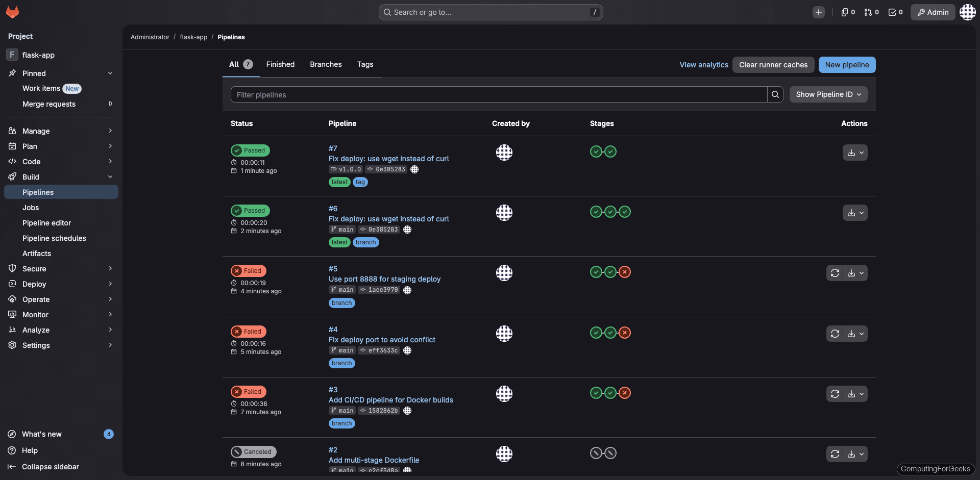Collapse the Build section in sidebar
Image resolution: width=980 pixels, height=480 pixels.
111,176
